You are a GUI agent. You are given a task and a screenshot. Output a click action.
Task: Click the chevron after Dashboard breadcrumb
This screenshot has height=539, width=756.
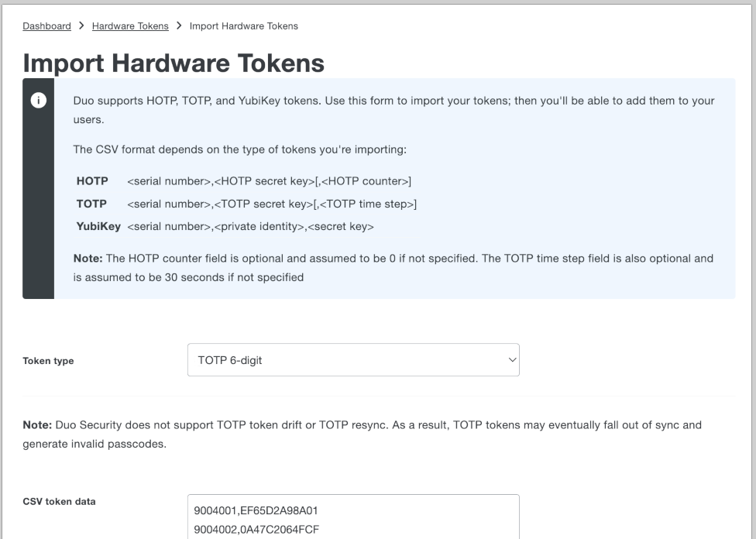pos(81,26)
